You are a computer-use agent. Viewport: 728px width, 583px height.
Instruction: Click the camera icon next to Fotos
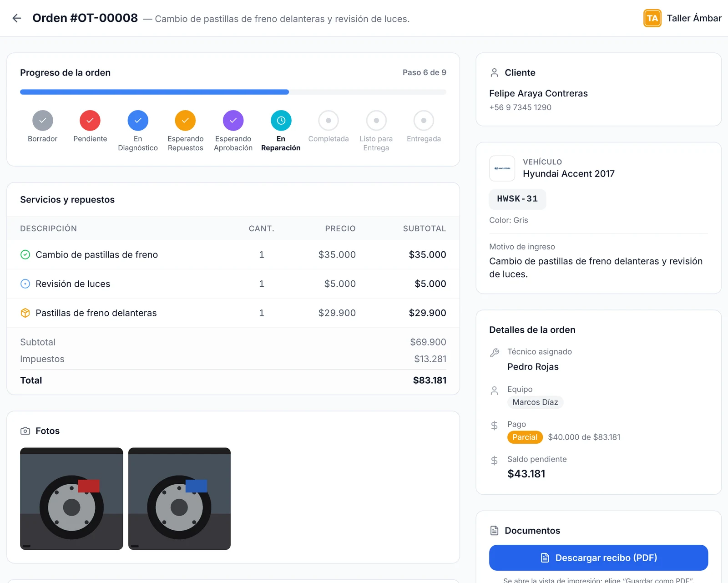click(x=25, y=431)
